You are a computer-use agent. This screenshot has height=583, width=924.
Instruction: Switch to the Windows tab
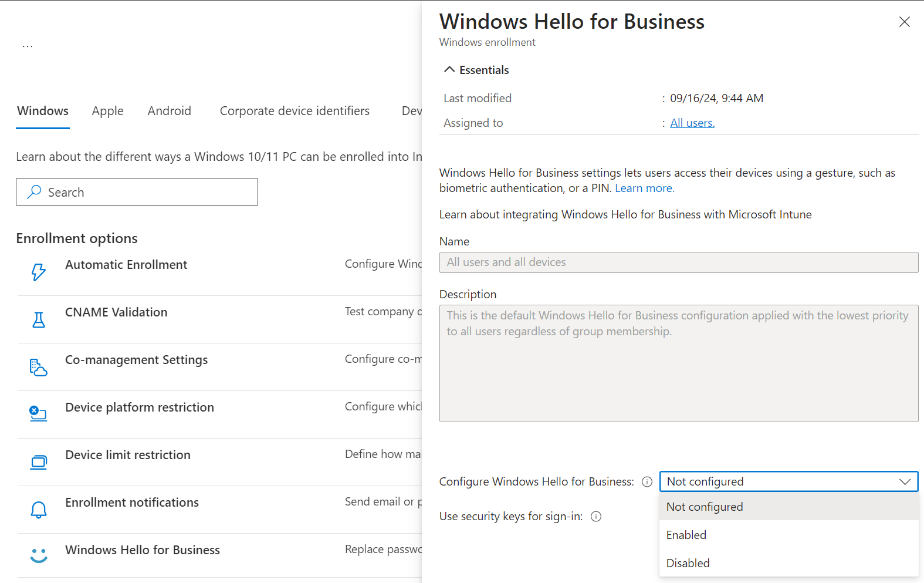[x=43, y=111]
